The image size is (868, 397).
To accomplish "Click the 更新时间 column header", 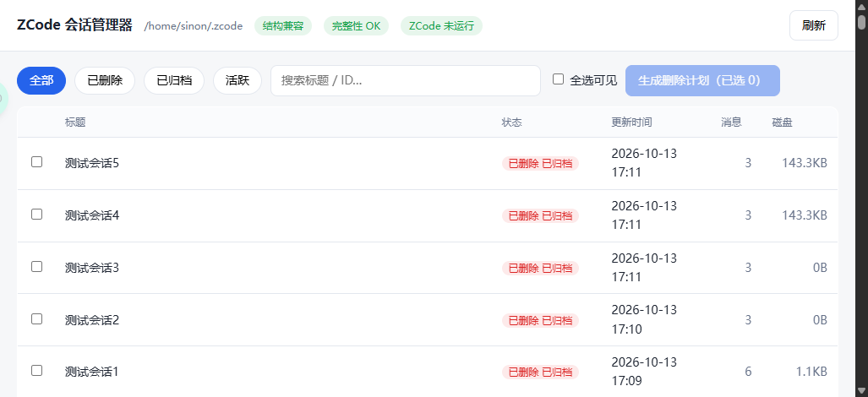I will (x=631, y=122).
